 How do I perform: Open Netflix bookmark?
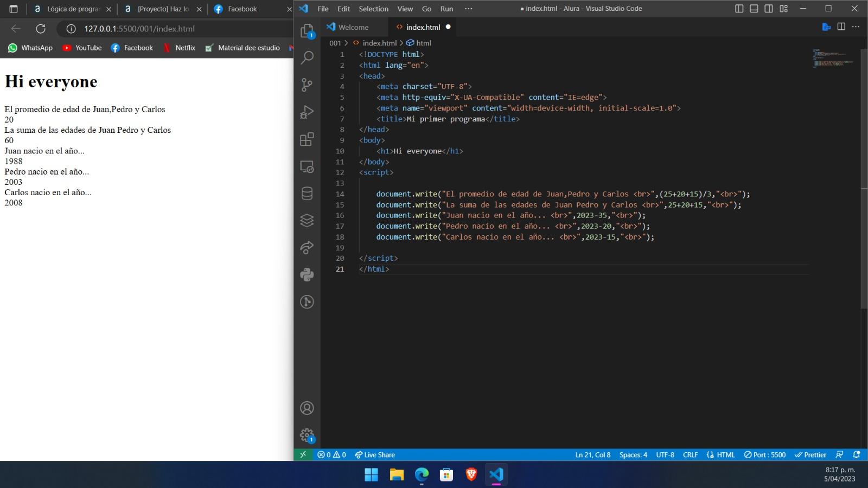coord(180,48)
